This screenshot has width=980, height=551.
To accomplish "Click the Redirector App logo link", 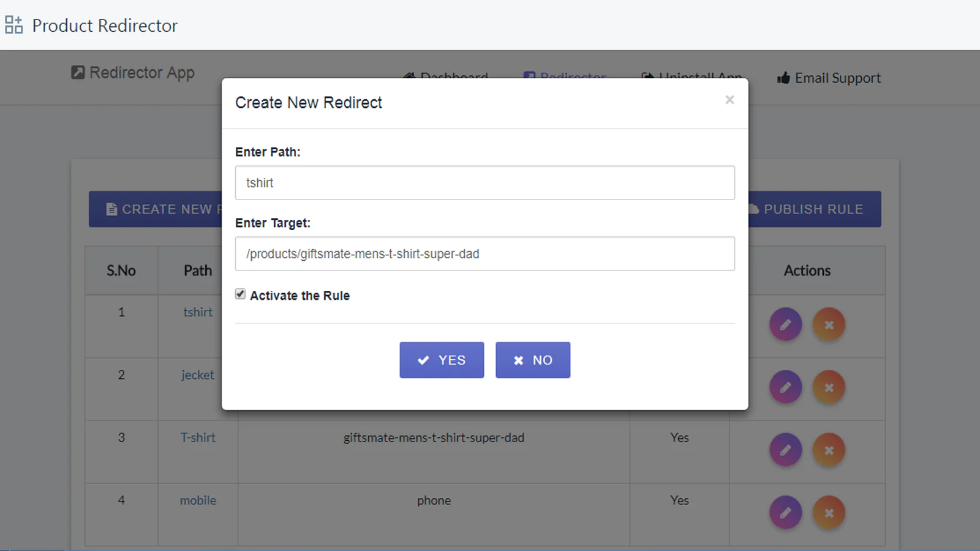I will pyautogui.click(x=133, y=73).
